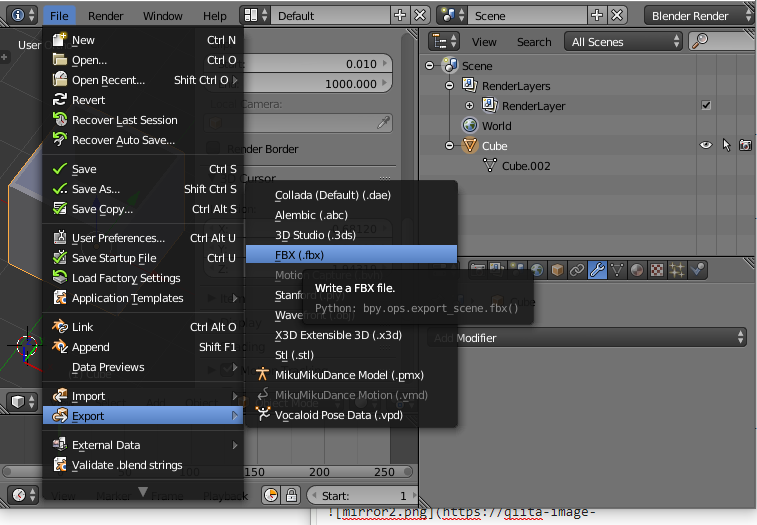This screenshot has width=757, height=525.
Task: Toggle Cube visibility eye in the outliner
Action: tap(706, 145)
